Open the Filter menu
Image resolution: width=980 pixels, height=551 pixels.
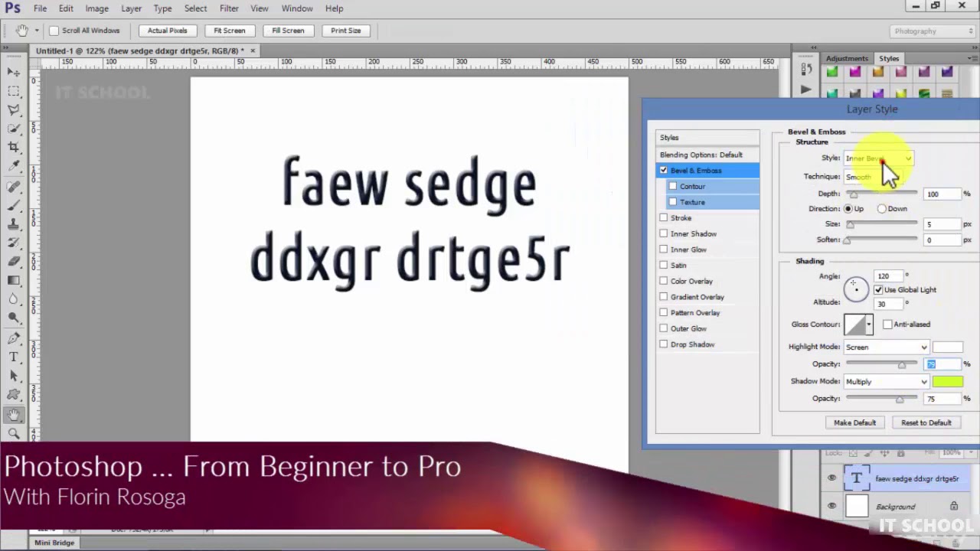pyautogui.click(x=229, y=8)
